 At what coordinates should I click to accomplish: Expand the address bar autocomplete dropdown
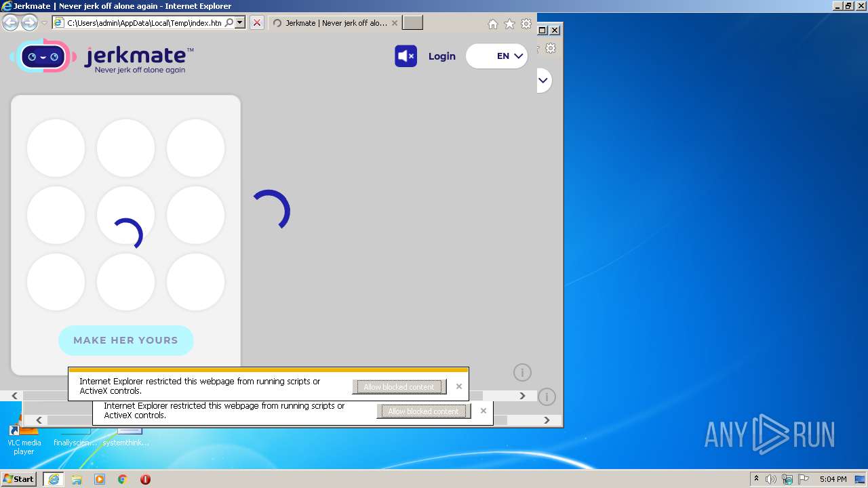(x=239, y=23)
